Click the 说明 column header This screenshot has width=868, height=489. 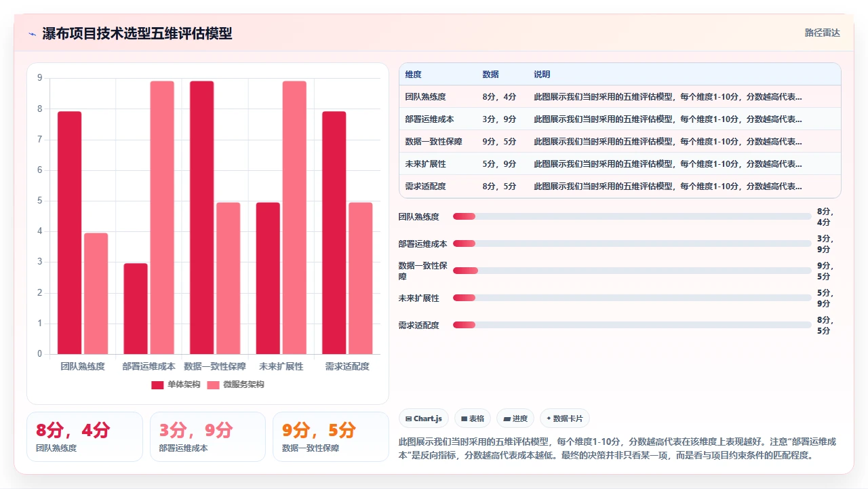[542, 75]
